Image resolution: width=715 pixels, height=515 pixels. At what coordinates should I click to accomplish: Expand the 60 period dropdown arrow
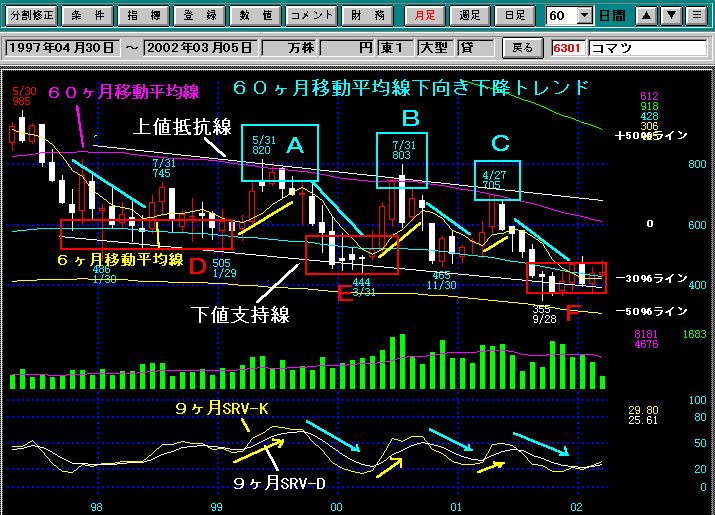click(x=585, y=16)
